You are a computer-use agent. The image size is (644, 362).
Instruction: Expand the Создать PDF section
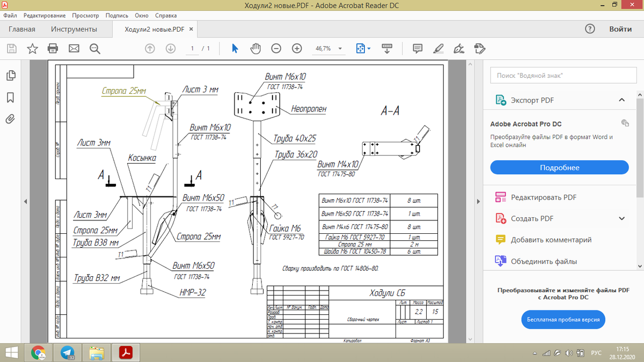click(621, 218)
